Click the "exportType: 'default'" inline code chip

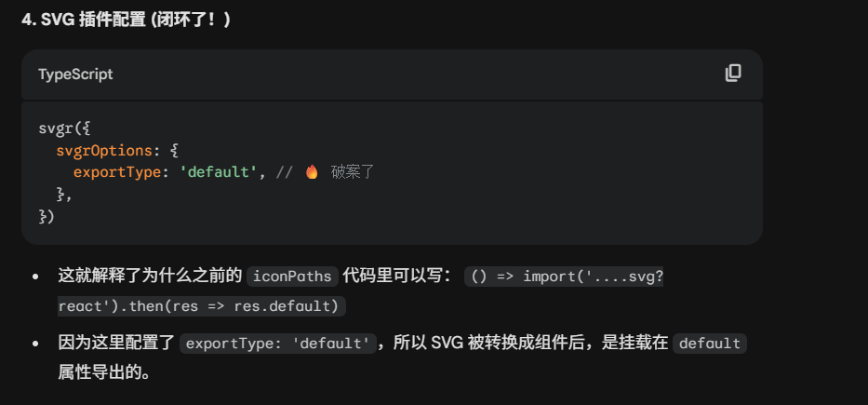[279, 344]
